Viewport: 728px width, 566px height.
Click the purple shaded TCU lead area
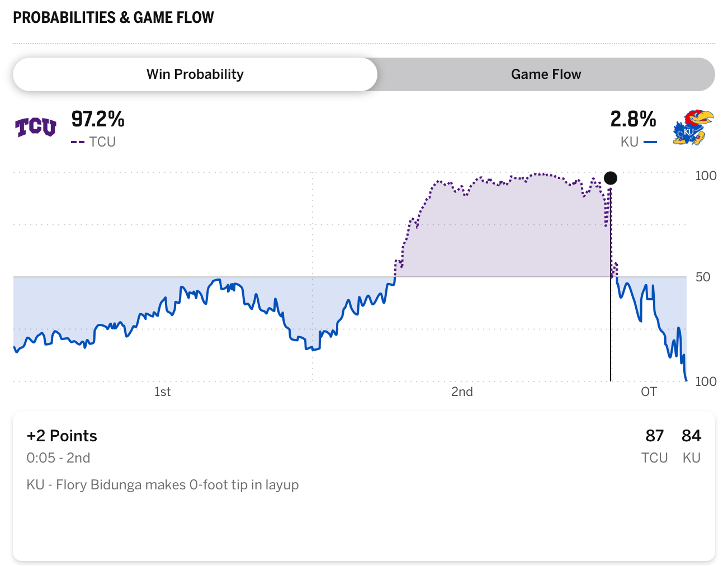click(503, 235)
